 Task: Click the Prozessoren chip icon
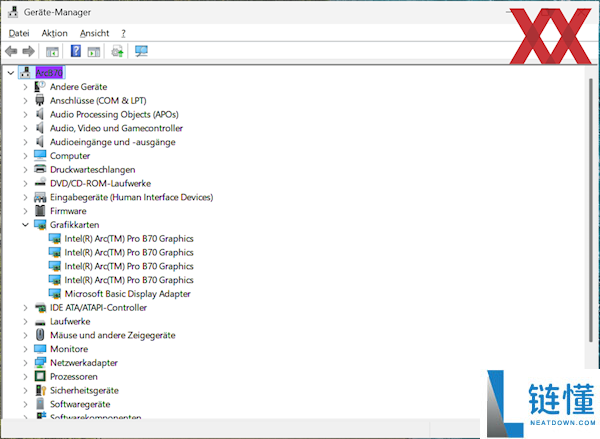coord(40,376)
